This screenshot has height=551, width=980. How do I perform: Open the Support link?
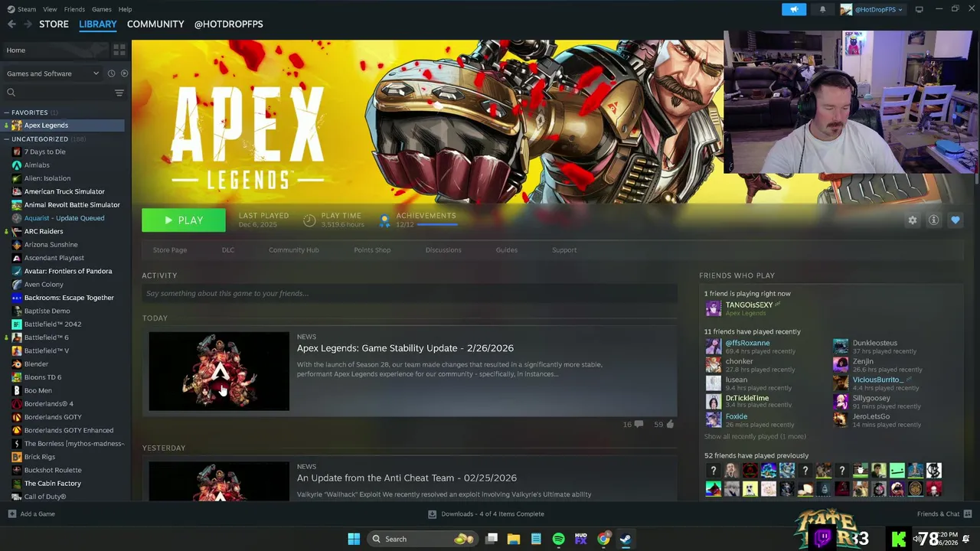pyautogui.click(x=564, y=250)
